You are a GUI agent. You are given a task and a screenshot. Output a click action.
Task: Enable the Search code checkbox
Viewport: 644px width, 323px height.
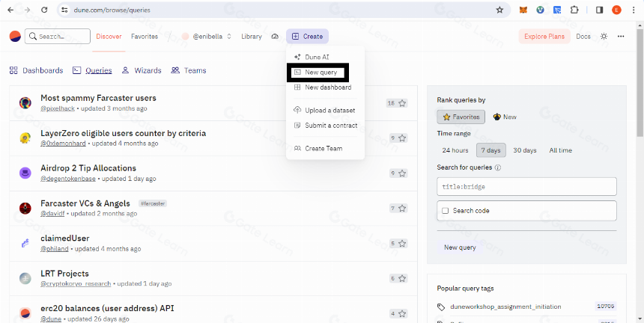[446, 211]
